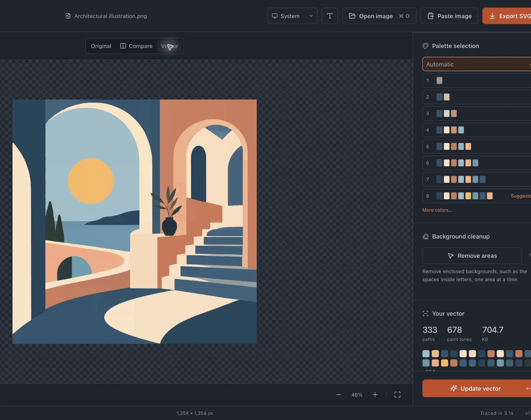Select the 3-color palette option
Screen dimensions: 531x420
(x=477, y=113)
